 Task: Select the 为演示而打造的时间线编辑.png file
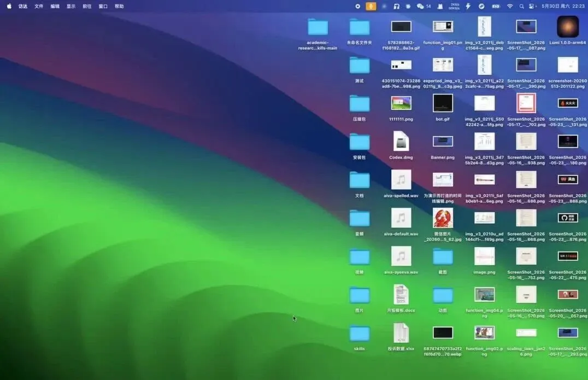[x=443, y=180]
